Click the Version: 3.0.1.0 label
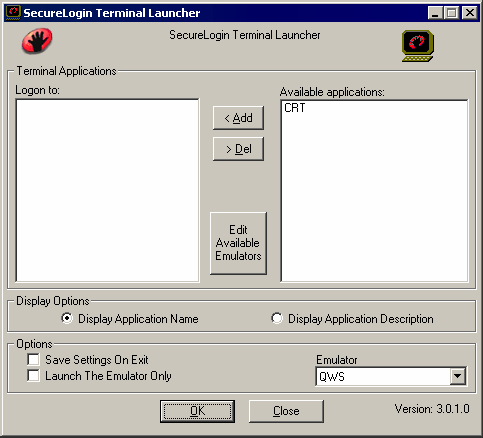The image size is (483, 438). tap(432, 409)
